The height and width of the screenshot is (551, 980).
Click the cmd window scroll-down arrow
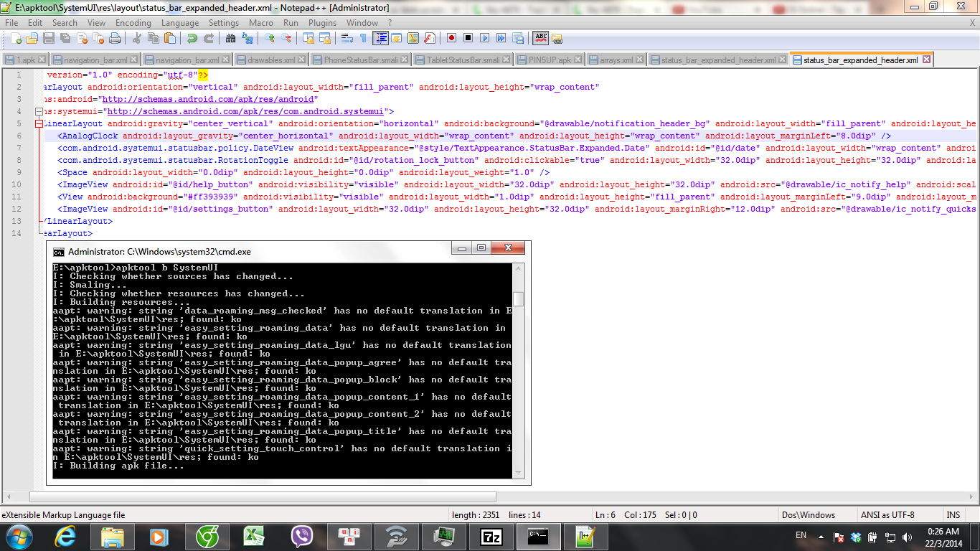[x=518, y=474]
